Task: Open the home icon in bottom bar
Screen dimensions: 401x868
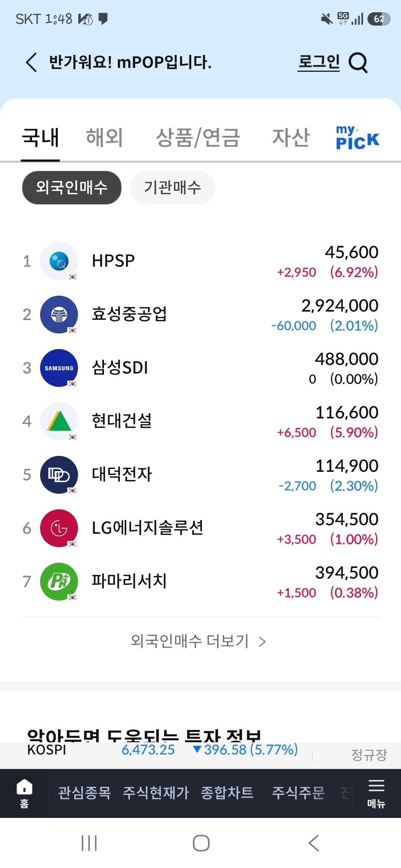Action: pyautogui.click(x=24, y=793)
